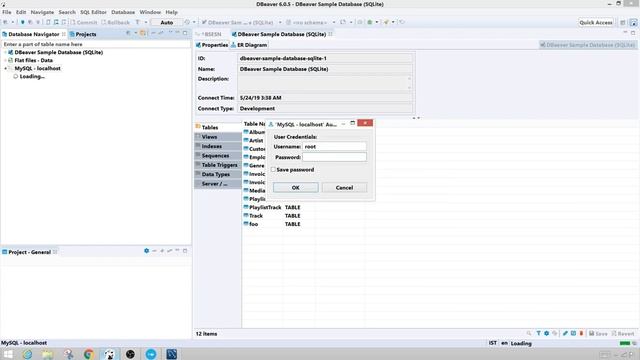Image resolution: width=640 pixels, height=360 pixels.
Task: Select DBeaver Sample Database (SQLite) editor tab
Action: [x=281, y=34]
